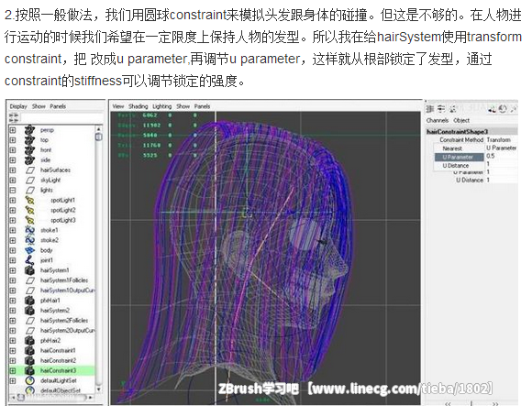Screen dimensions: 532x406
Task: Choose Nearest in the constraint dropdown list
Action: point(460,148)
